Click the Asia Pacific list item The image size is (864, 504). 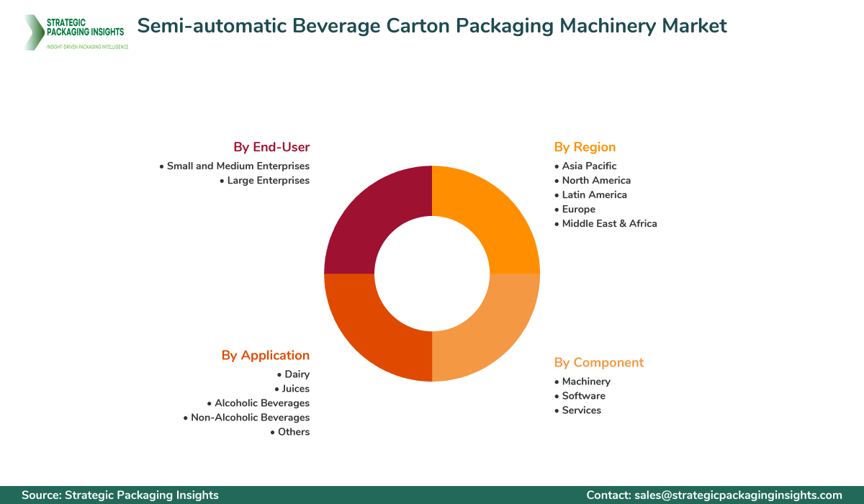(589, 166)
